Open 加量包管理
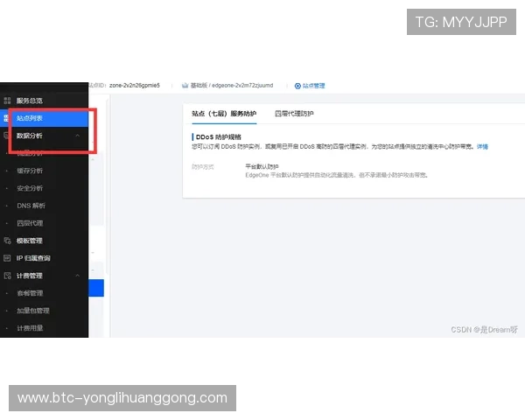Viewport: 525px width, 420px height. pyautogui.click(x=33, y=311)
